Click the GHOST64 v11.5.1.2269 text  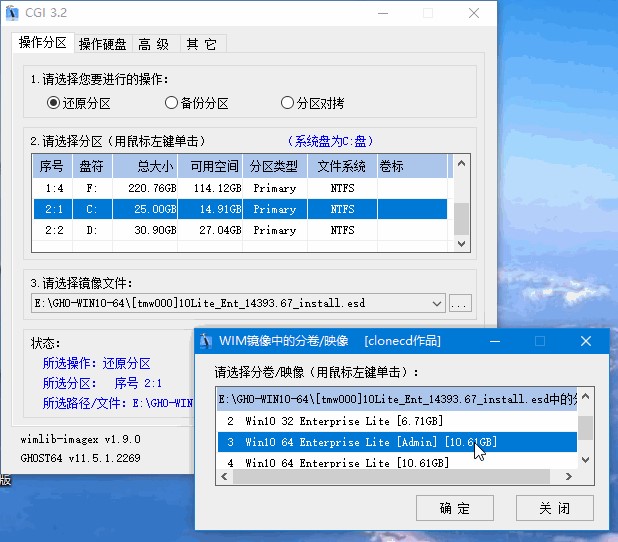pos(80,458)
